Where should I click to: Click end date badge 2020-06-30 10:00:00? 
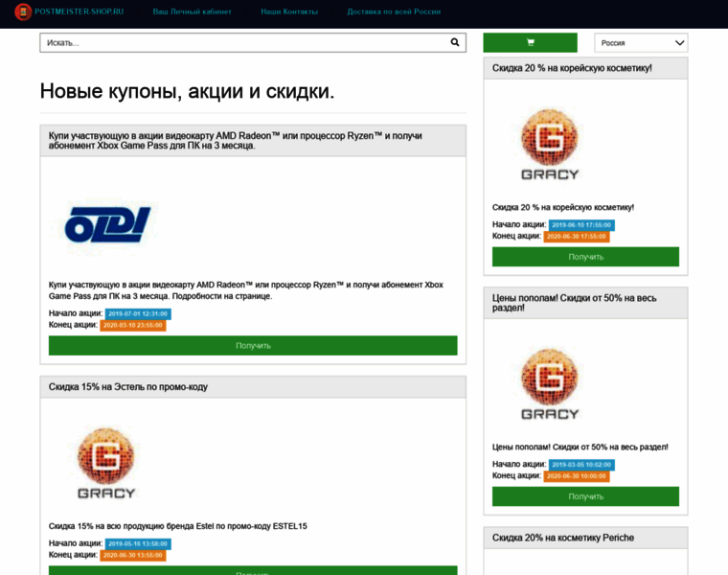pos(577,476)
